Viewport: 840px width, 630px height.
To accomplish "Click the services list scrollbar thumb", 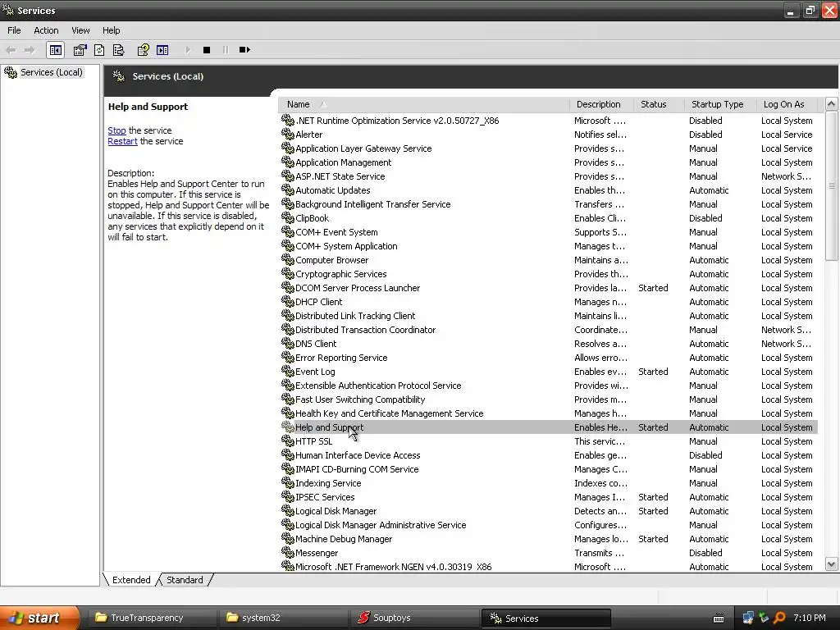I will [x=832, y=186].
